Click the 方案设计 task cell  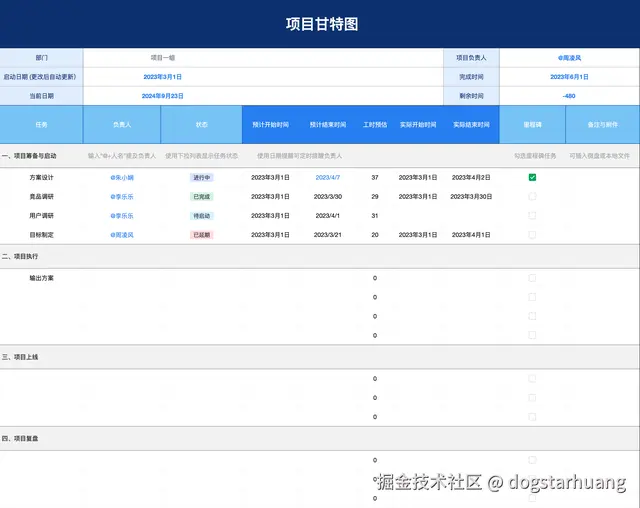41,177
